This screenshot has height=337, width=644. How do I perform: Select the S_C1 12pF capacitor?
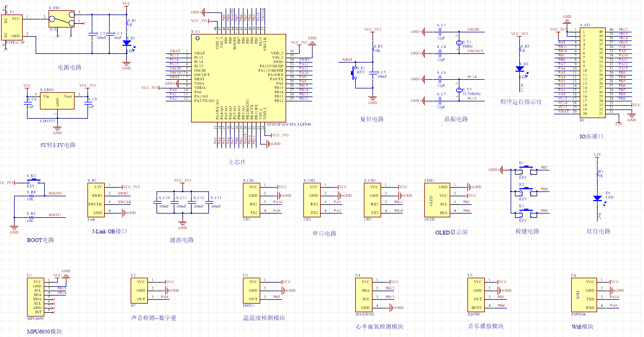(x=440, y=32)
